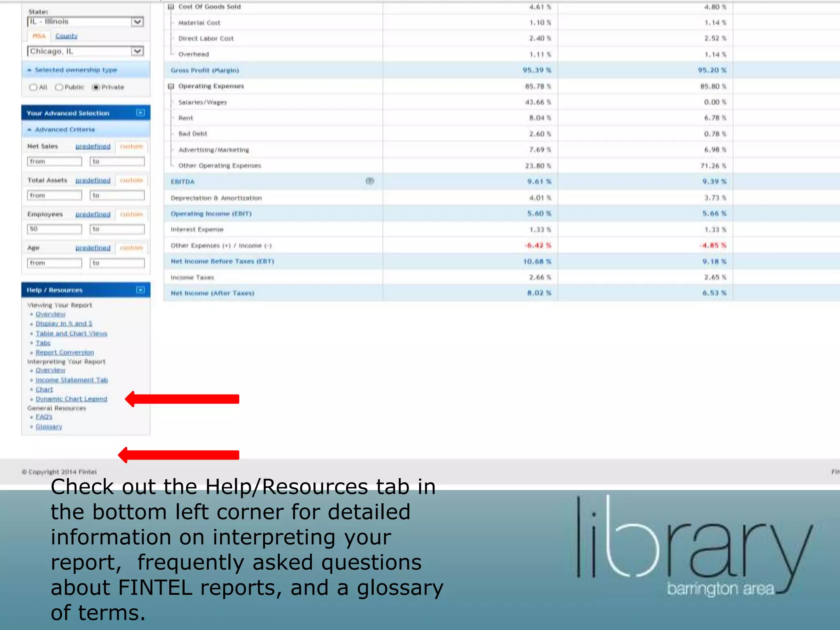
Task: Collapse the Your Advanced Selection panel icon
Action: pos(140,113)
